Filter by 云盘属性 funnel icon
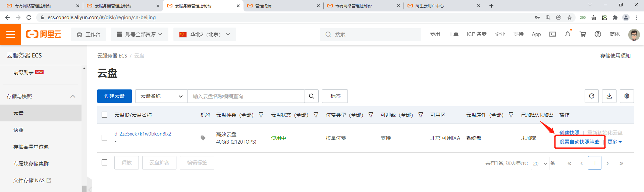This screenshot has height=192, width=644. (511, 115)
